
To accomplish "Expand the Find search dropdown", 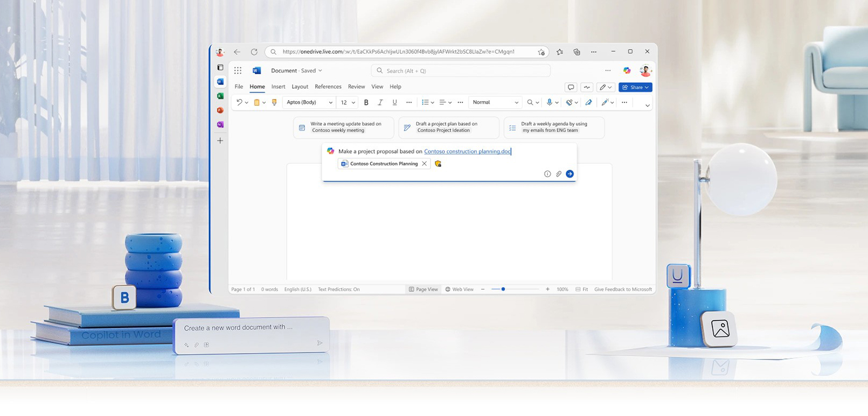I will point(537,103).
